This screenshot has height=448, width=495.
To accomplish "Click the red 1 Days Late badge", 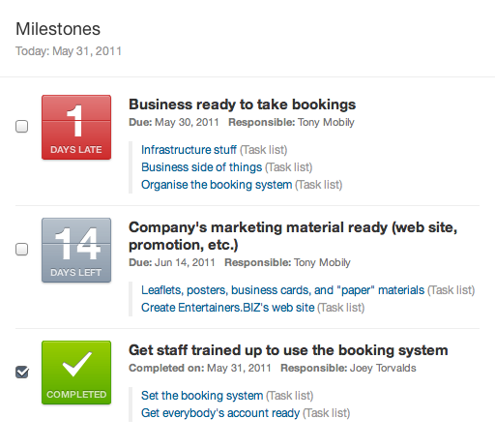I will click(x=76, y=128).
